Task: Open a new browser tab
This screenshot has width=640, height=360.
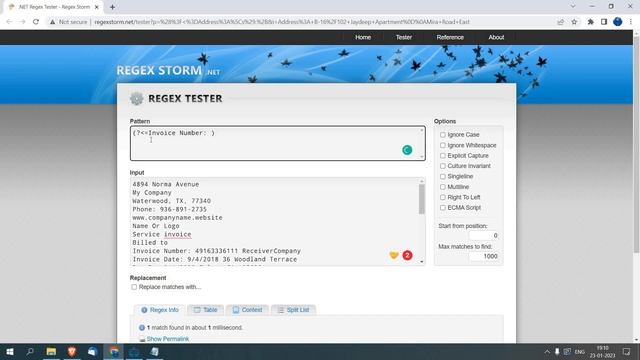Action: click(x=112, y=7)
